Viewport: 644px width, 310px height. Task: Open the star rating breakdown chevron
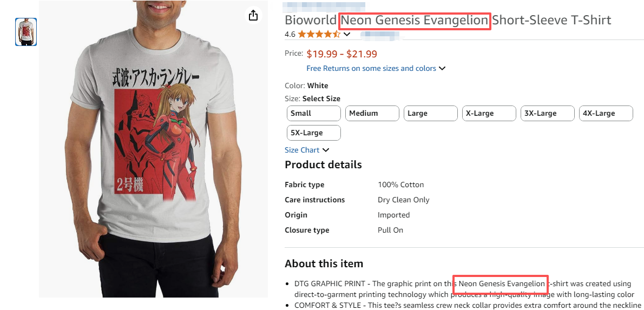[347, 35]
